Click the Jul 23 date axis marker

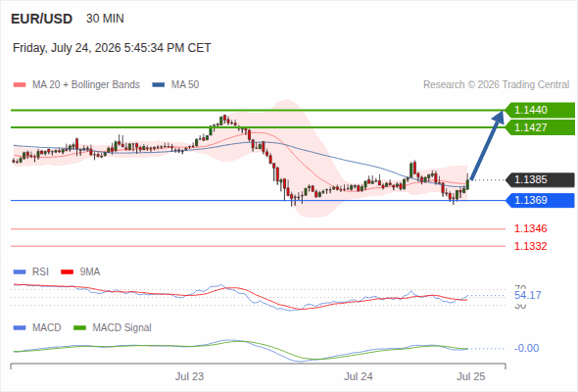tap(189, 376)
